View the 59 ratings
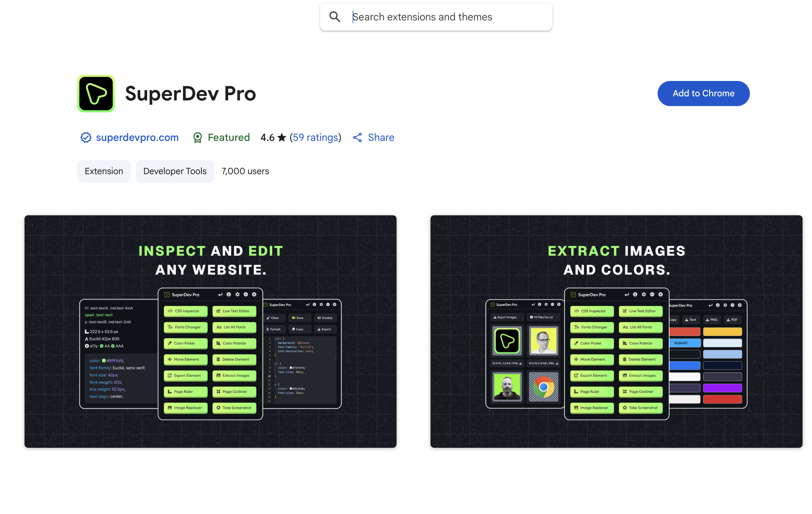This screenshot has width=812, height=514. [x=316, y=137]
